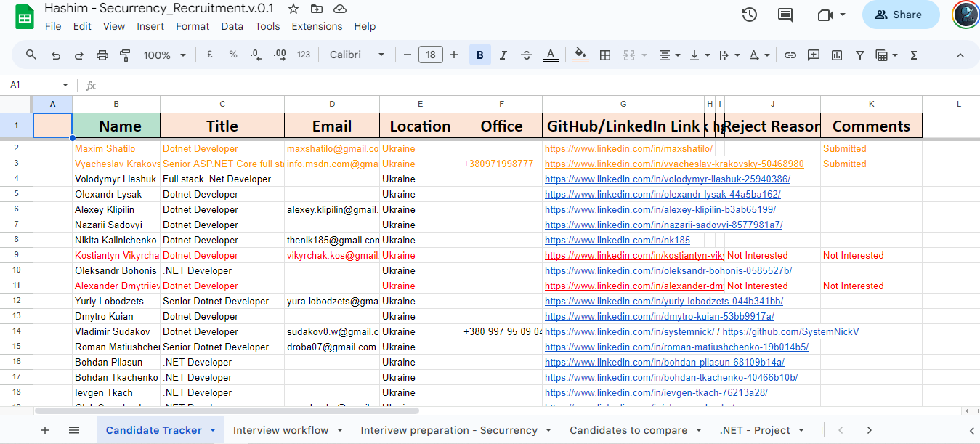
Task: Star this spreadsheet document
Action: coord(293,9)
